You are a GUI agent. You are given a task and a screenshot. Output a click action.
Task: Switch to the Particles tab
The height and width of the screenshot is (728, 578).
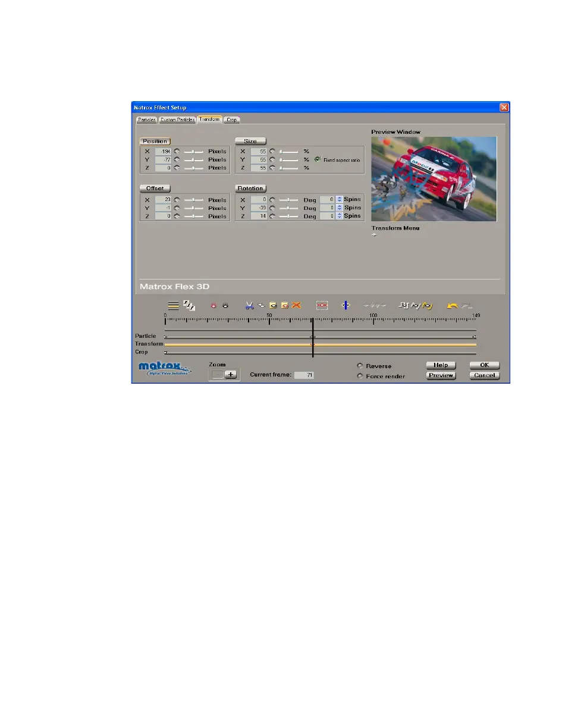[x=147, y=120]
